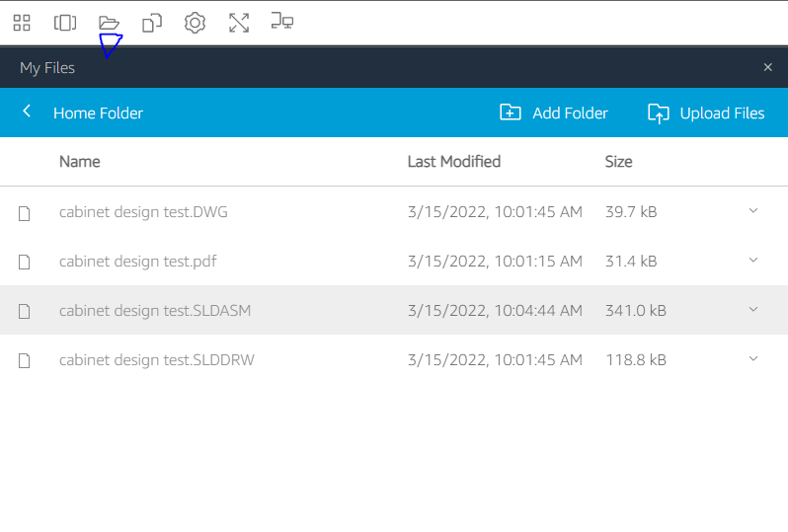The image size is (788, 532).
Task: Expand options for cabinet design test.SLDASM
Action: click(752, 310)
